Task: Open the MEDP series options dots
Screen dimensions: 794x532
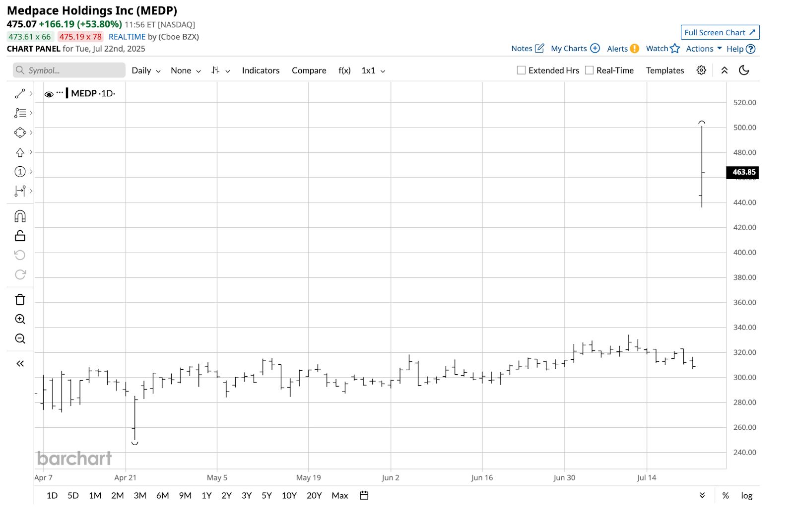Action: 60,93
